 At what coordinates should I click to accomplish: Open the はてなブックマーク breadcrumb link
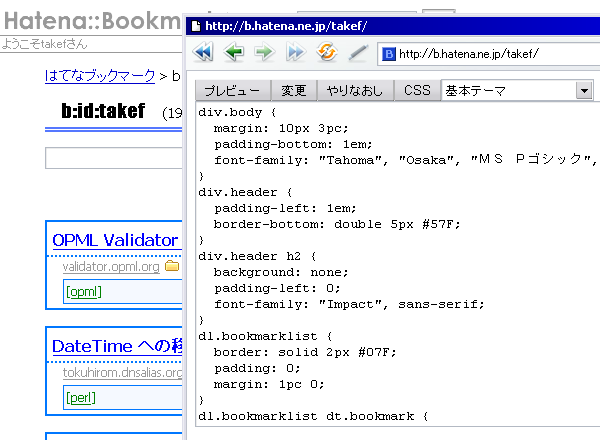(100, 76)
